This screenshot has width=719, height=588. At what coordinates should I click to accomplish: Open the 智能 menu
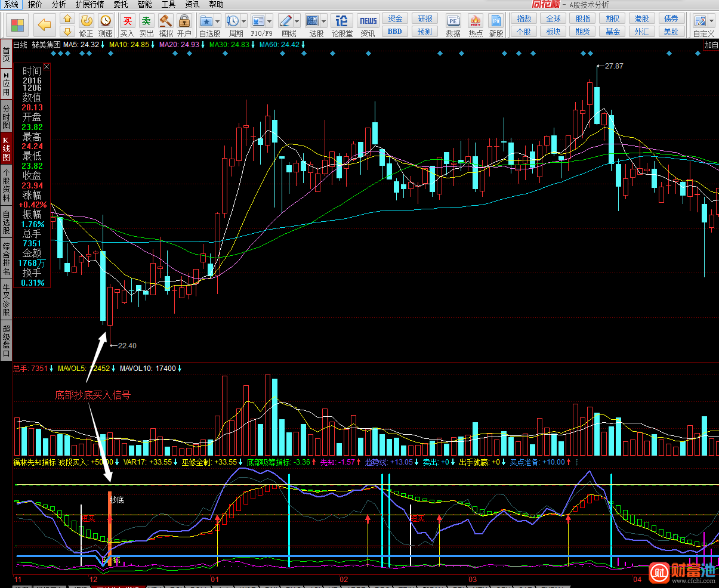click(x=145, y=4)
